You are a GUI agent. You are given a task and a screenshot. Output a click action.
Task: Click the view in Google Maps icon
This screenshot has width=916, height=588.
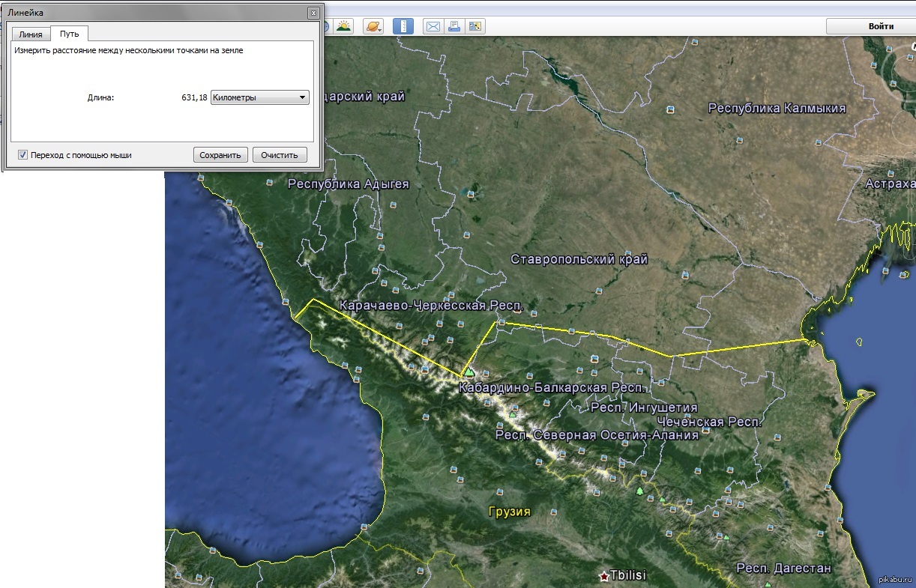[474, 26]
